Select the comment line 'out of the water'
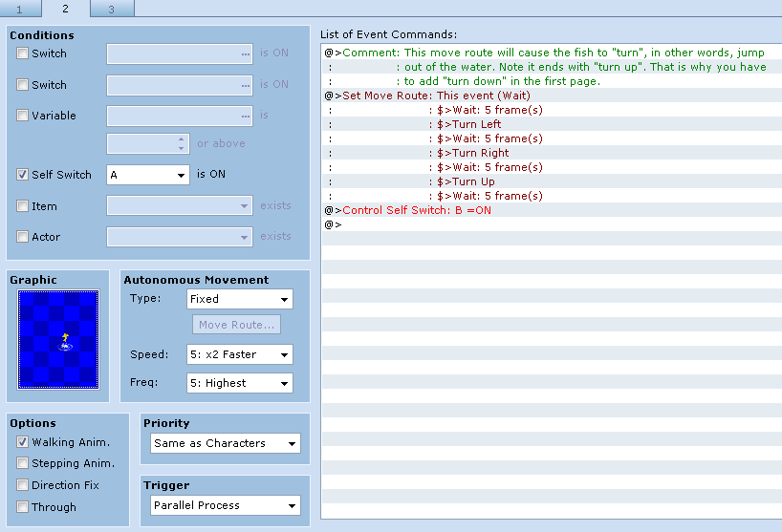Image resolution: width=782 pixels, height=532 pixels. (552, 67)
